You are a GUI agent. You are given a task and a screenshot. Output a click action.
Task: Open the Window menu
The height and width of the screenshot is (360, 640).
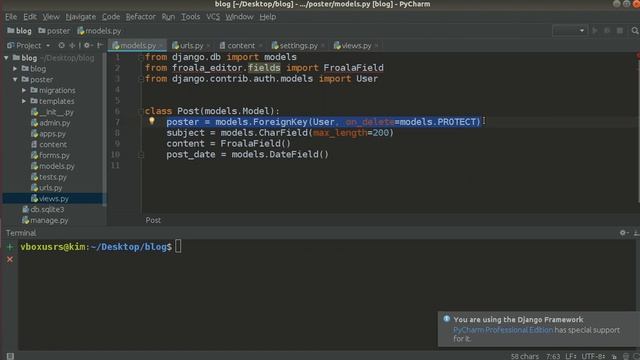(240, 17)
